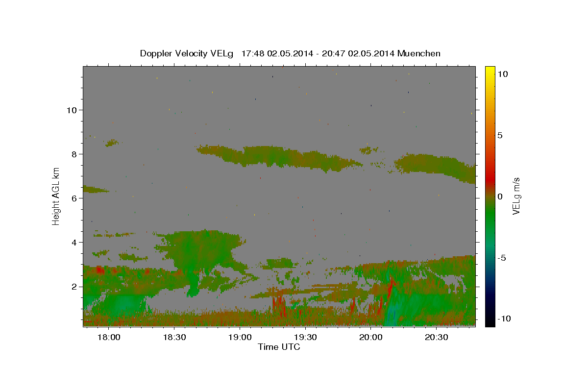Click the 18:00 time tick label
Viewport: 588px width, 392px height.
tap(109, 337)
